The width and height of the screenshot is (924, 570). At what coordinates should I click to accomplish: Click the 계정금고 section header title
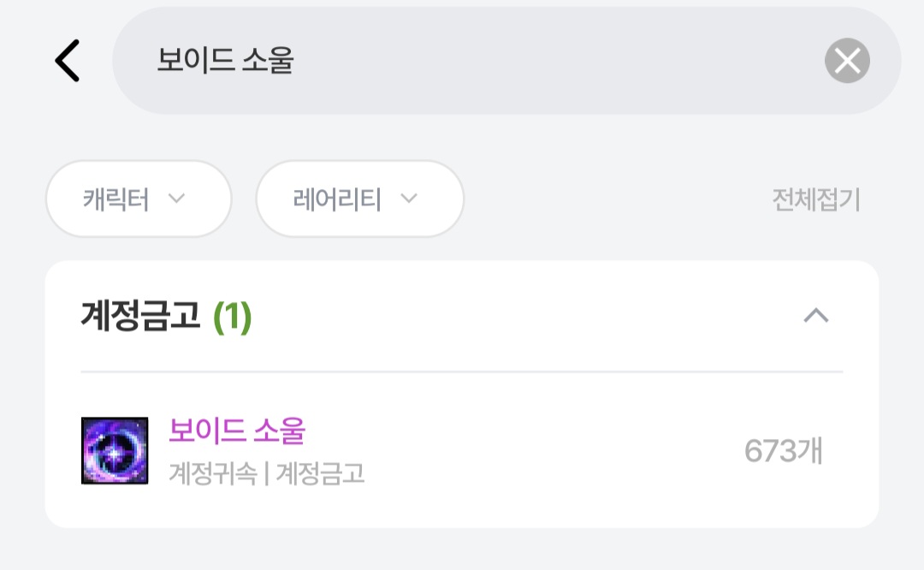click(140, 317)
